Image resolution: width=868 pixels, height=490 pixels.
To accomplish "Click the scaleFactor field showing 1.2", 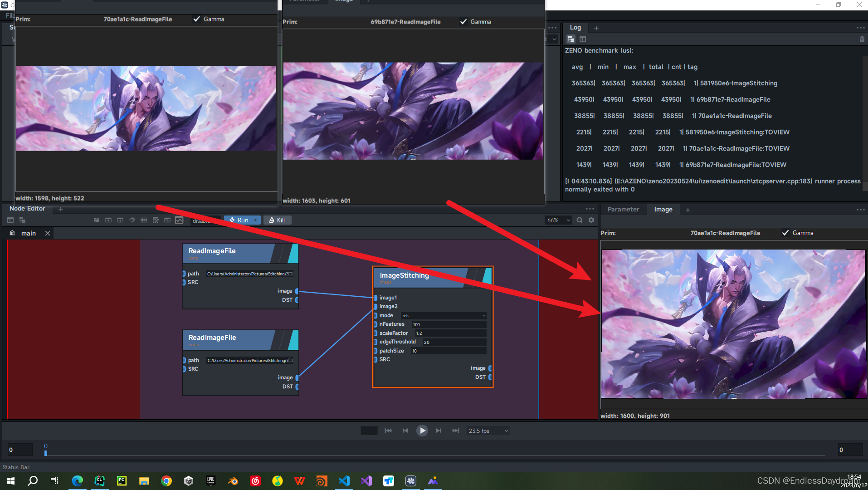I will (450, 333).
